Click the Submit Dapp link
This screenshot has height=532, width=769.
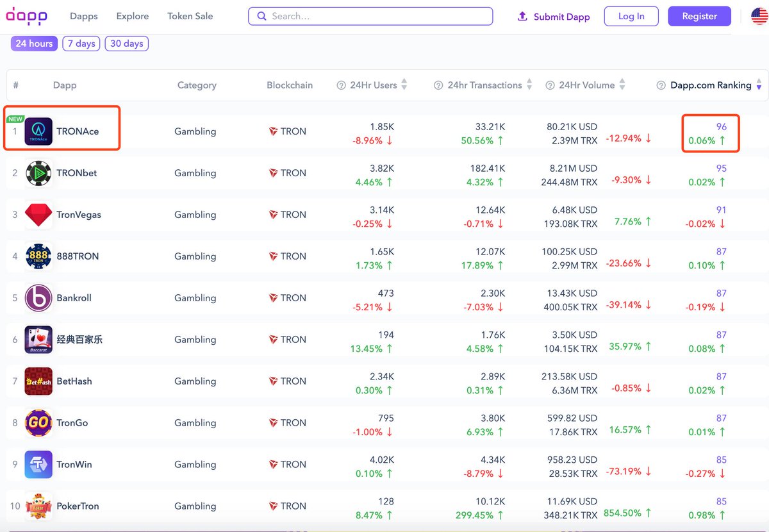pos(554,17)
